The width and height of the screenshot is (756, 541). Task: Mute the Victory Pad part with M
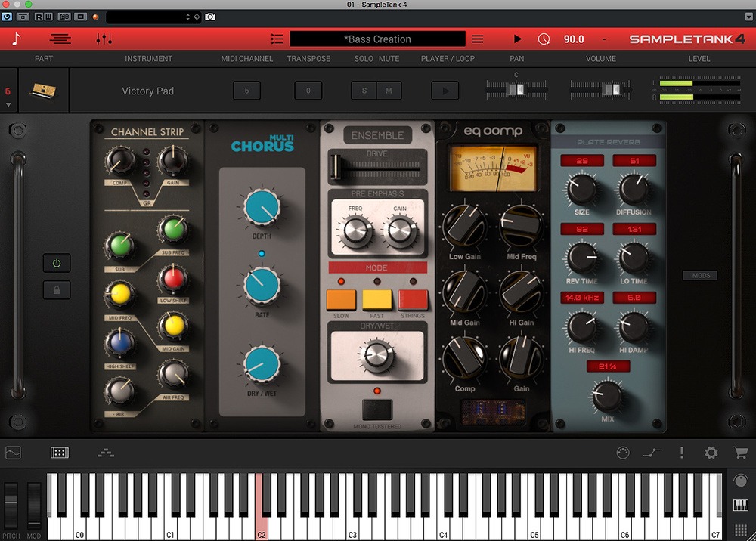[x=388, y=90]
